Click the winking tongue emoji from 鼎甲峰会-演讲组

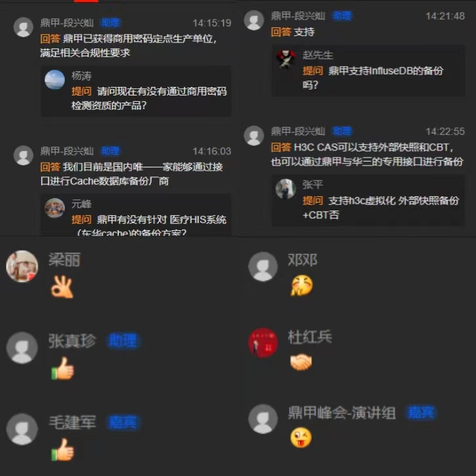(x=301, y=437)
